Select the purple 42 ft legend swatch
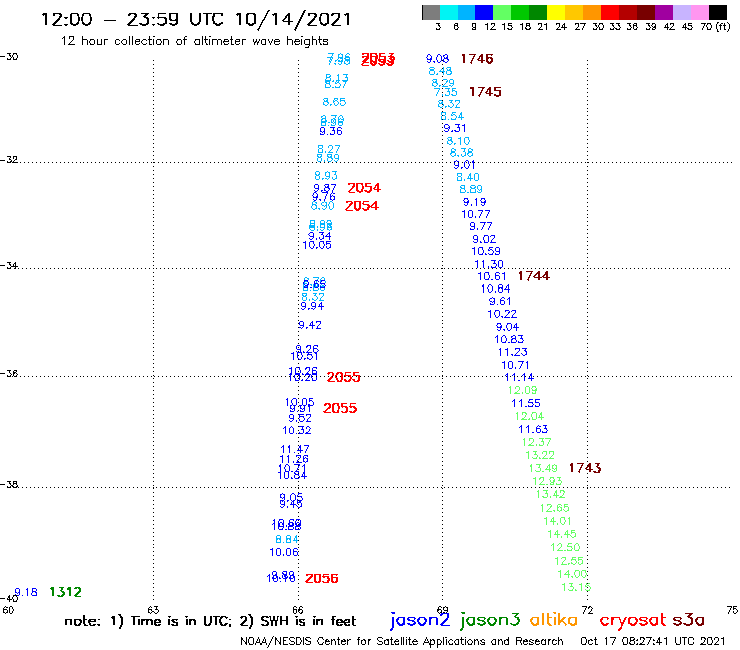Viewport: 740px width, 650px height. pyautogui.click(x=664, y=12)
